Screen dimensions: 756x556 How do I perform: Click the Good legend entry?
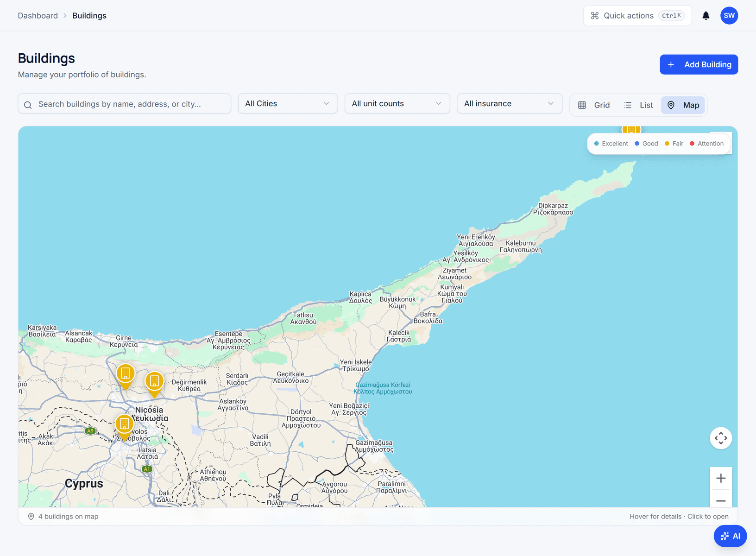[x=646, y=144]
